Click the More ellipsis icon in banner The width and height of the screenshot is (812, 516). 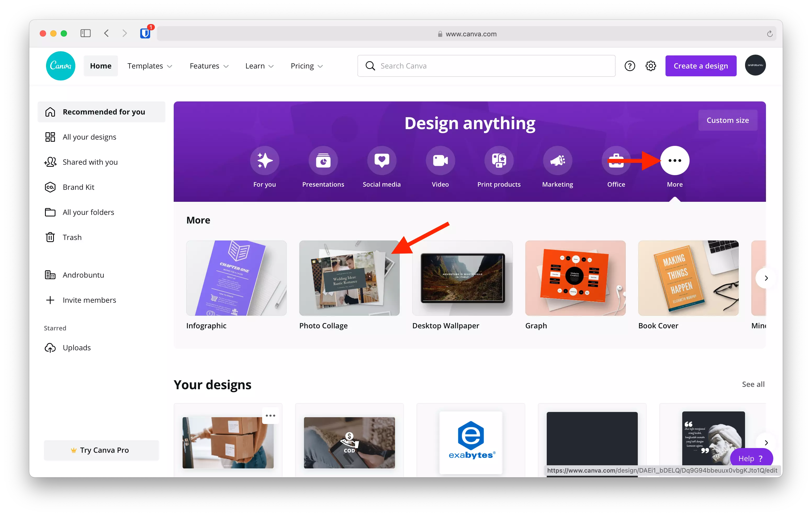tap(674, 161)
